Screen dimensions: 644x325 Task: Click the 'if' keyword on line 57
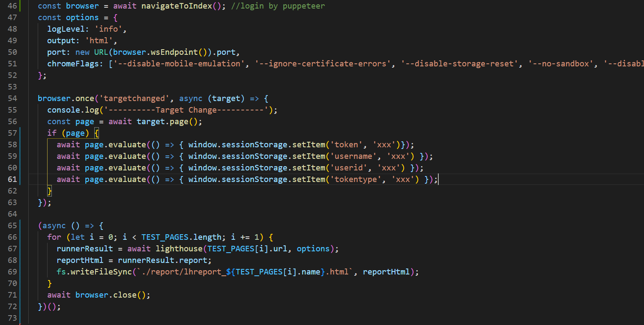coord(52,133)
